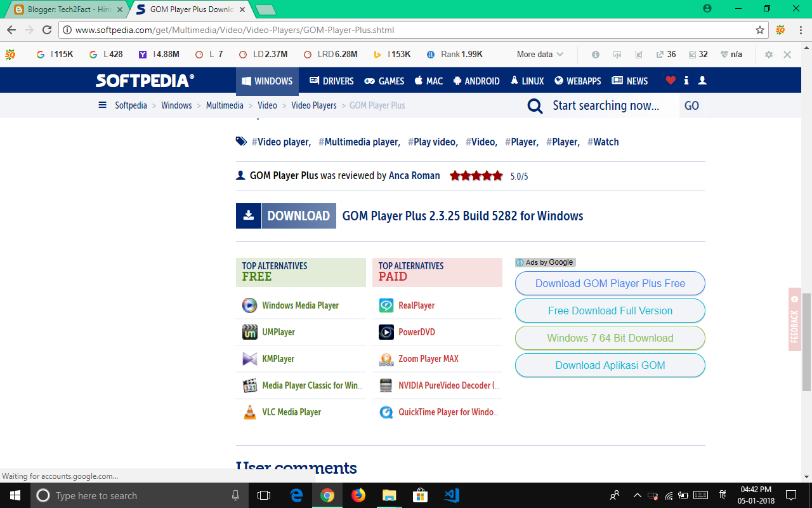812x508 pixels.
Task: Click the GO search button
Action: click(692, 106)
